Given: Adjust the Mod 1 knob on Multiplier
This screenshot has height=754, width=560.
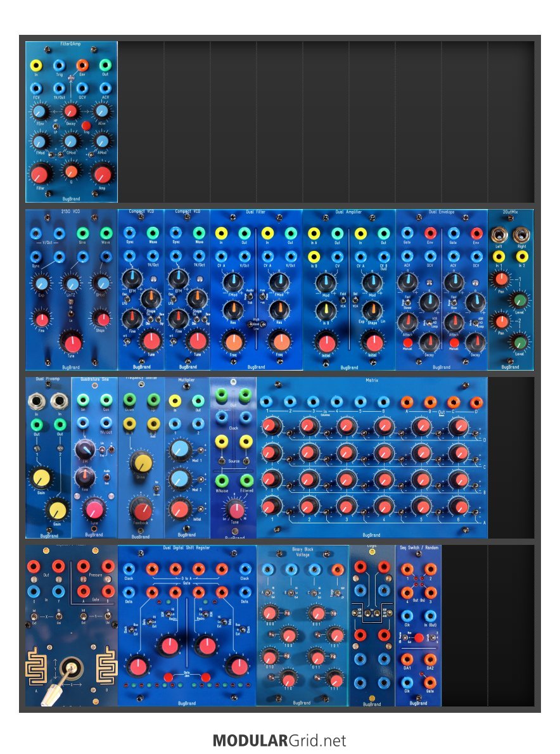Looking at the screenshot, I should coord(180,450).
